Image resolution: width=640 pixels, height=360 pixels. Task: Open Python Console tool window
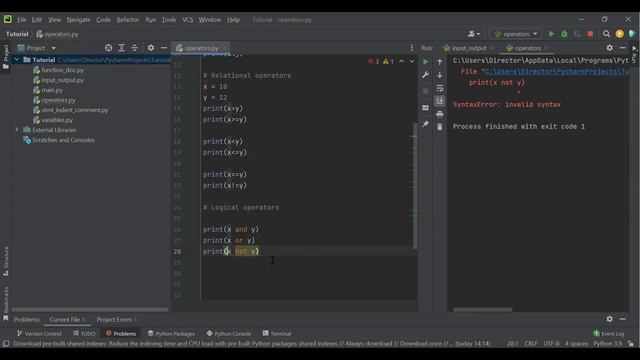(229, 333)
